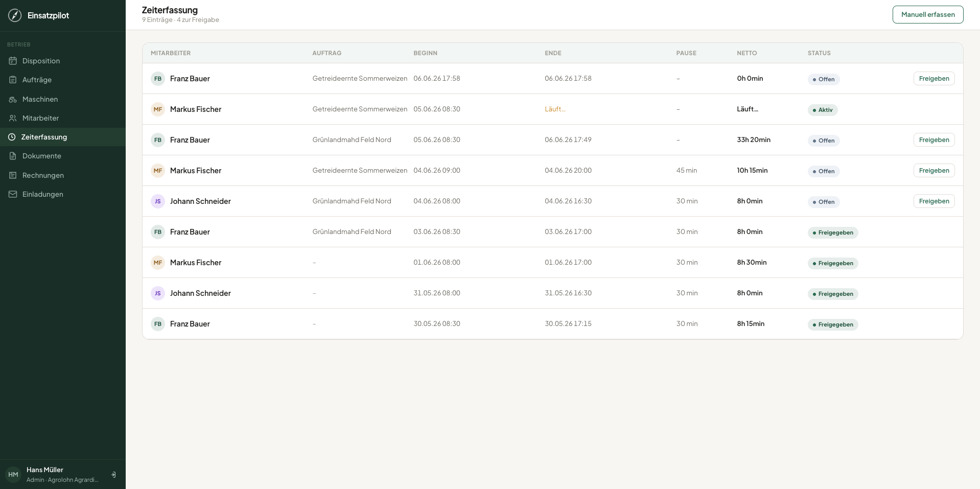Select the Zeiterfassung sidebar item
This screenshot has height=489, width=980.
63,137
